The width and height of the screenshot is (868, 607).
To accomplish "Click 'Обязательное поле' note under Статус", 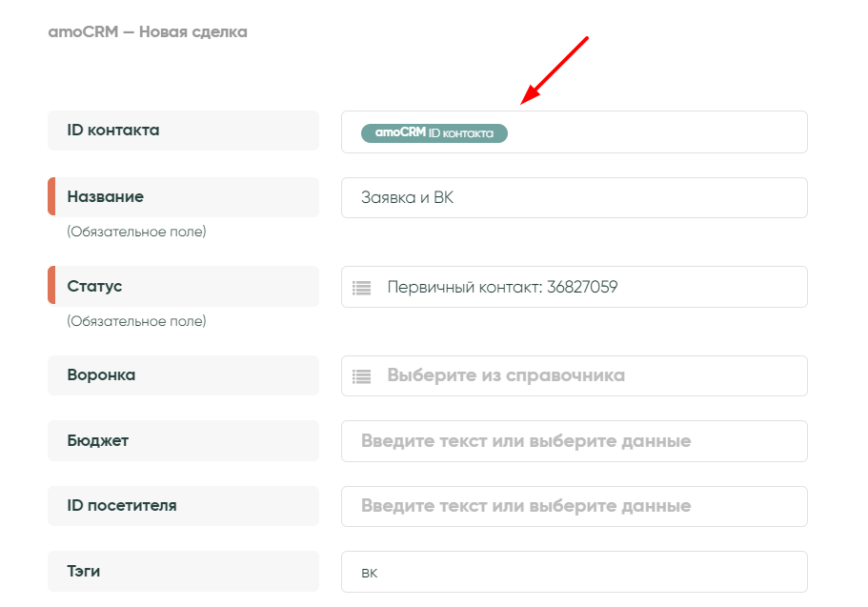I will click(136, 321).
